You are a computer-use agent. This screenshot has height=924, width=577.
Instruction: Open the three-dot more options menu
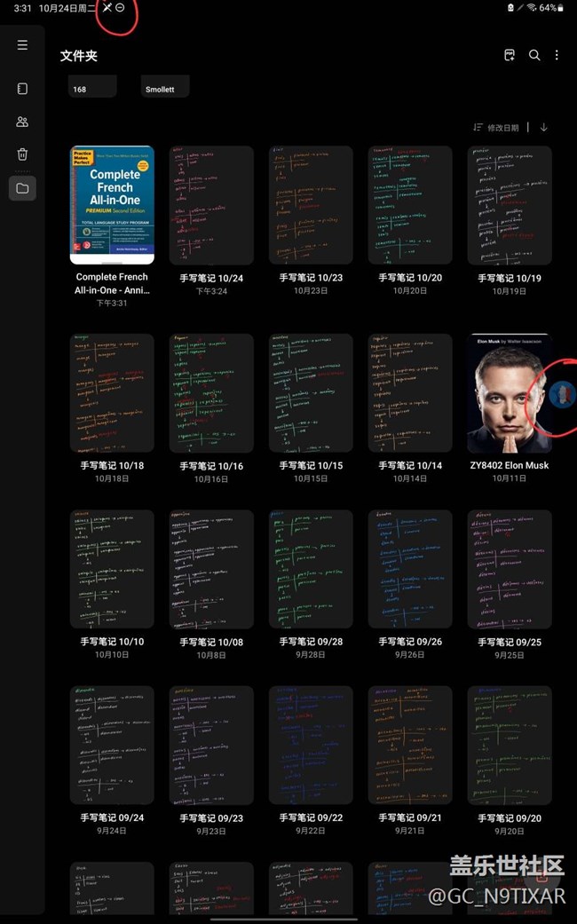tap(557, 55)
